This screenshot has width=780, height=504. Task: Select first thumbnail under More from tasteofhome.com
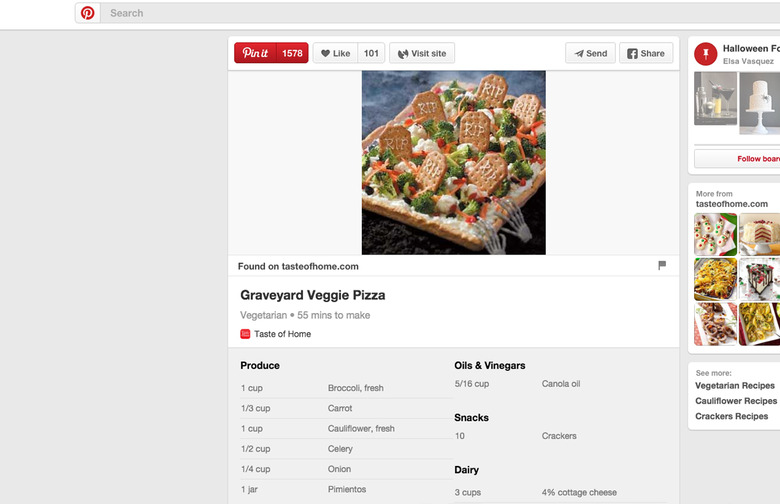715,234
